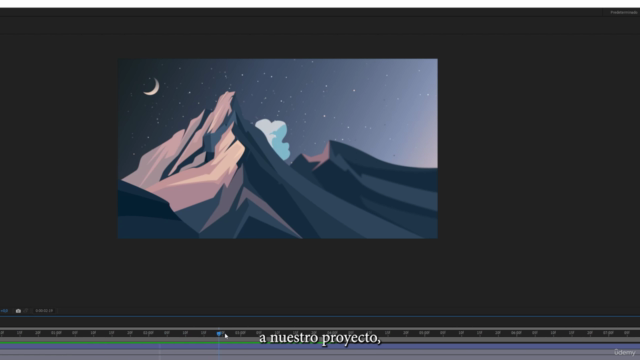The image size is (640, 360).
Task: Click the 02:00f mark on the time ruler
Action: (148, 333)
